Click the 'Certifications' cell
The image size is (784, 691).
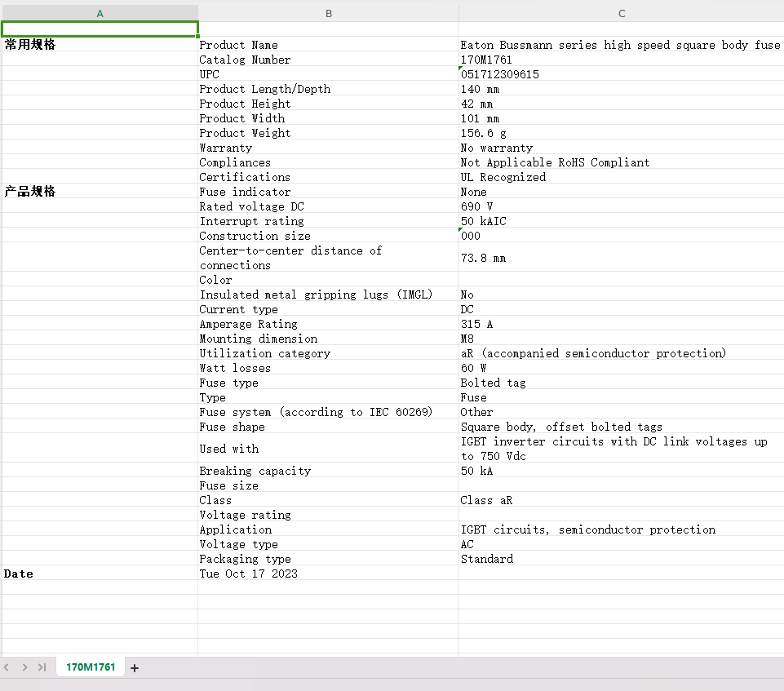(329, 177)
